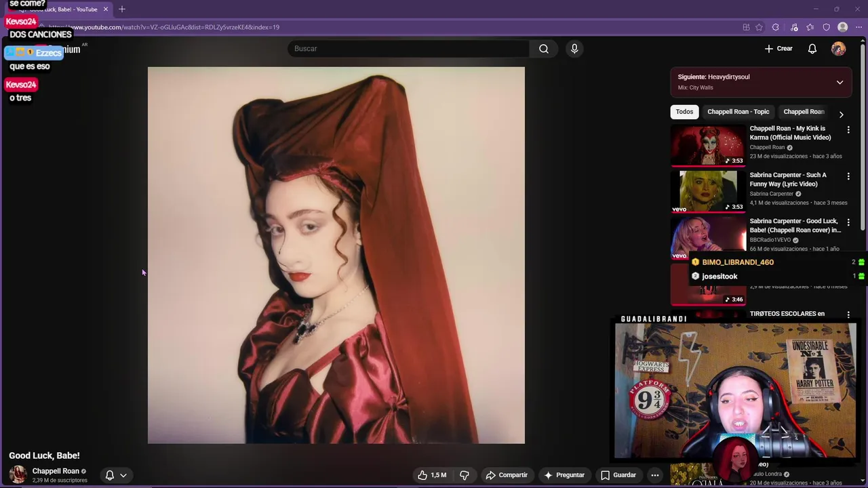Open the browser profile avatar
Viewport: 868px width, 488px height.
(x=843, y=27)
